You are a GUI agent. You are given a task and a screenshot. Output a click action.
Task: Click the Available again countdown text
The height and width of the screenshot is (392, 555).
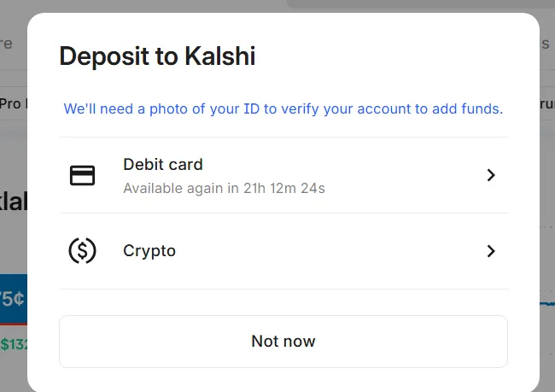(224, 188)
